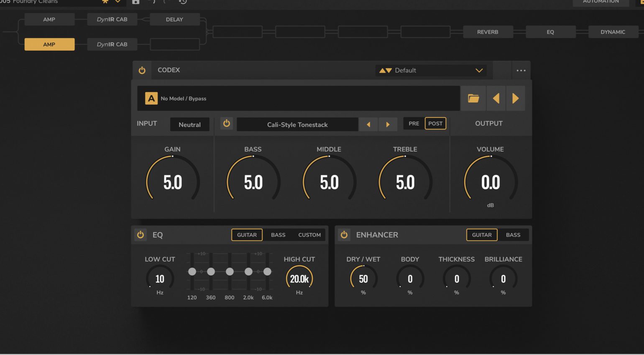Toggle the tonestack power icon
644x355 pixels.
[x=226, y=123]
